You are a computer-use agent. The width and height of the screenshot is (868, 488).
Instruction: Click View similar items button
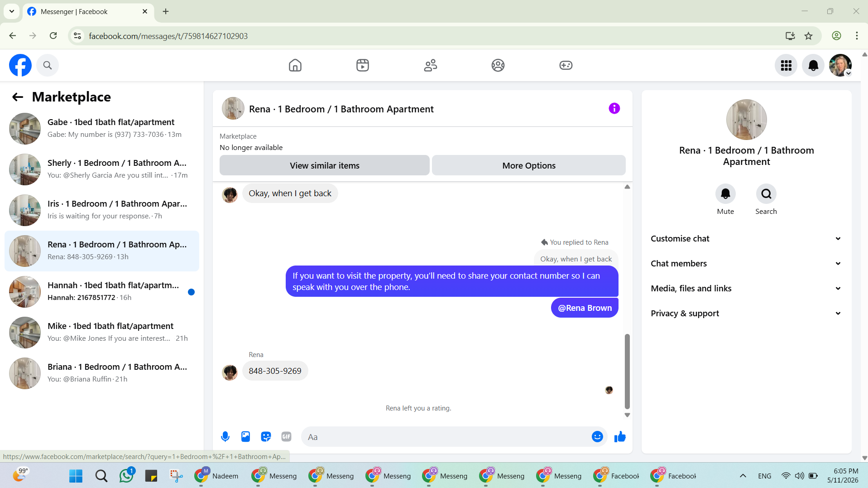coord(325,165)
